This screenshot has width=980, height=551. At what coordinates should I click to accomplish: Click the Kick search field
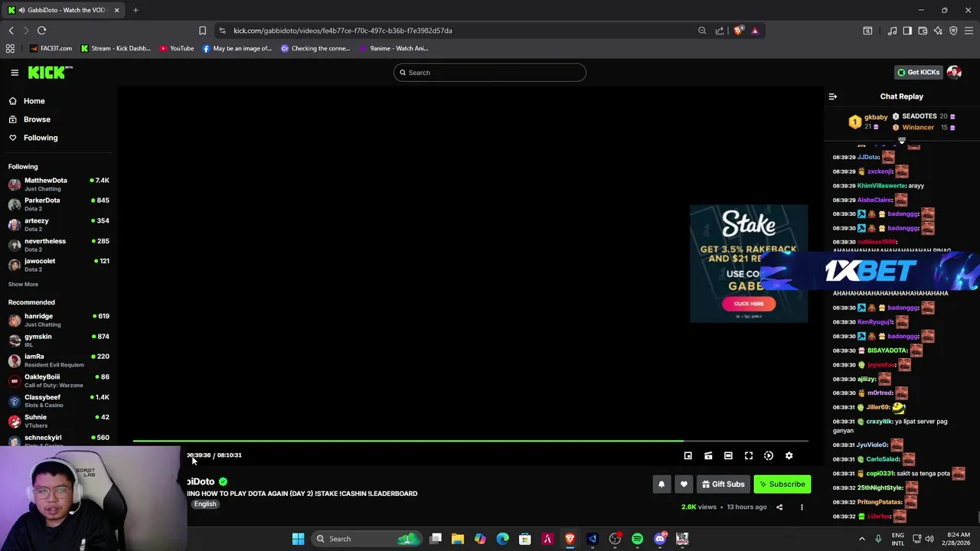490,73
